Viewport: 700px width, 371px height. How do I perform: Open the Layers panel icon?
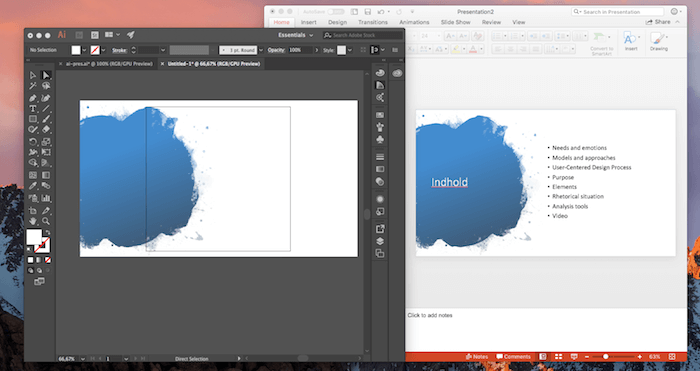tap(380, 241)
